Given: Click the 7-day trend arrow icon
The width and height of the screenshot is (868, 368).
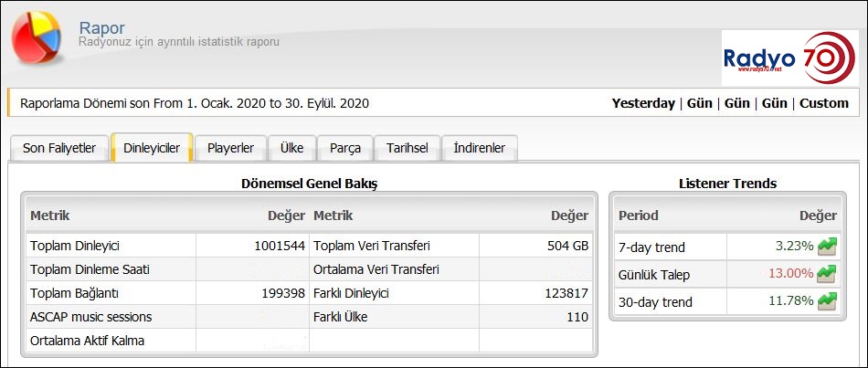Looking at the screenshot, I should click(x=827, y=247).
